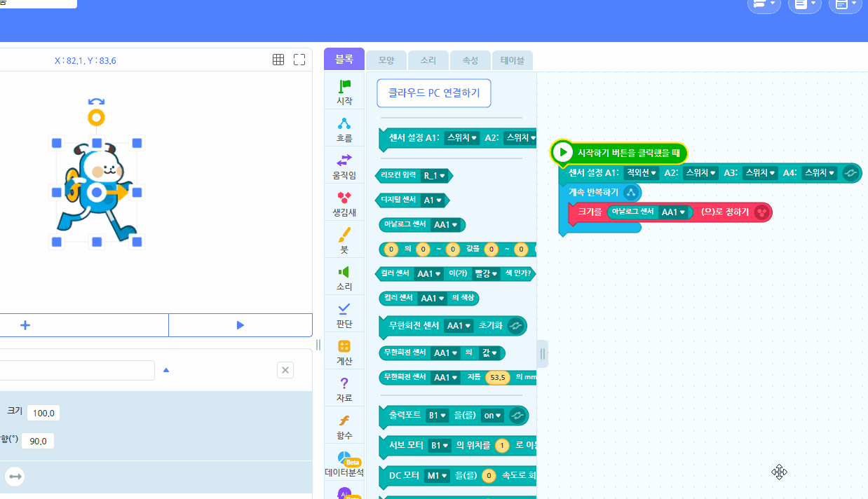Switch to the 블록 tab
Image resolution: width=868 pixels, height=499 pixels.
pyautogui.click(x=344, y=60)
